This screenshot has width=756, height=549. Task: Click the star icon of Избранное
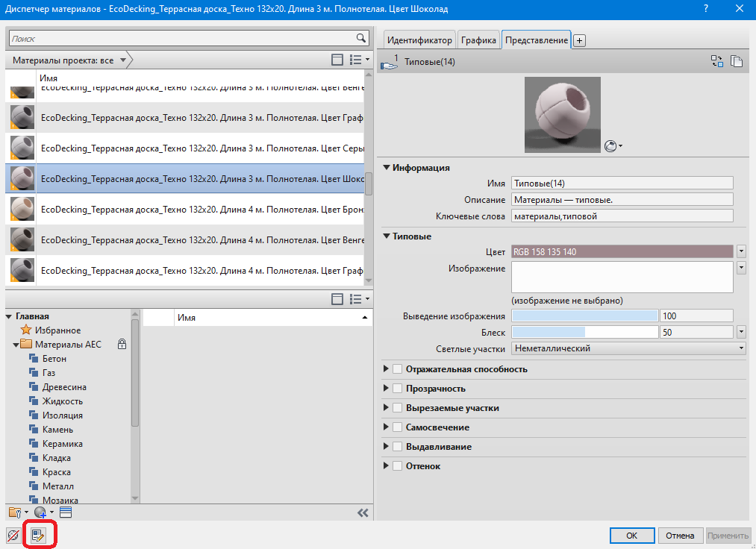tap(26, 330)
